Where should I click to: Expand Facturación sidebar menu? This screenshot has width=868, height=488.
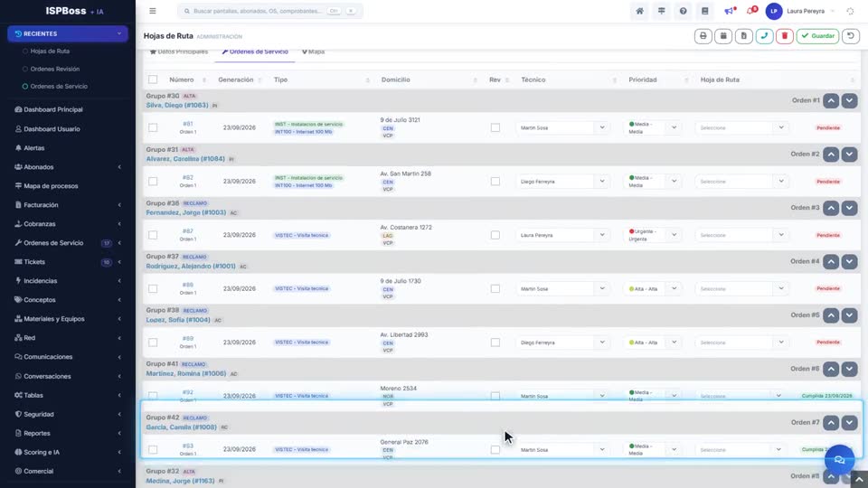tap(68, 205)
